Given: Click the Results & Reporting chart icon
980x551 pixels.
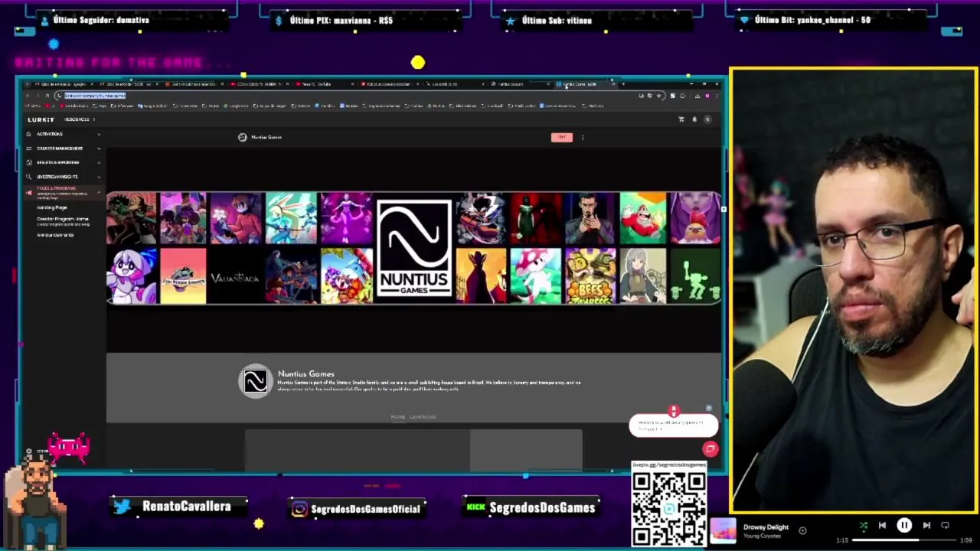Looking at the screenshot, I should 29,162.
